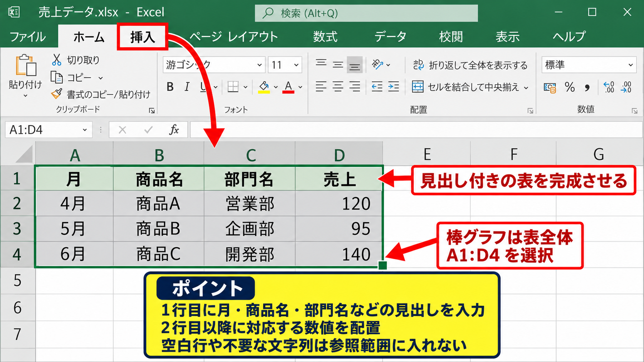Expand the Name Box A1:D4 dropdown
This screenshot has width=644, height=362.
pyautogui.click(x=85, y=130)
